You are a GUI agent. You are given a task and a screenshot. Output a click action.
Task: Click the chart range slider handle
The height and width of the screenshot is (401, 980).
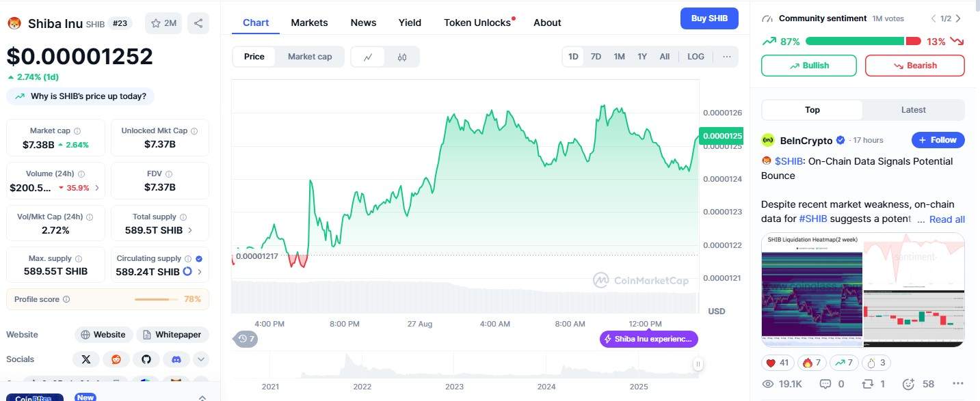[x=698, y=364]
